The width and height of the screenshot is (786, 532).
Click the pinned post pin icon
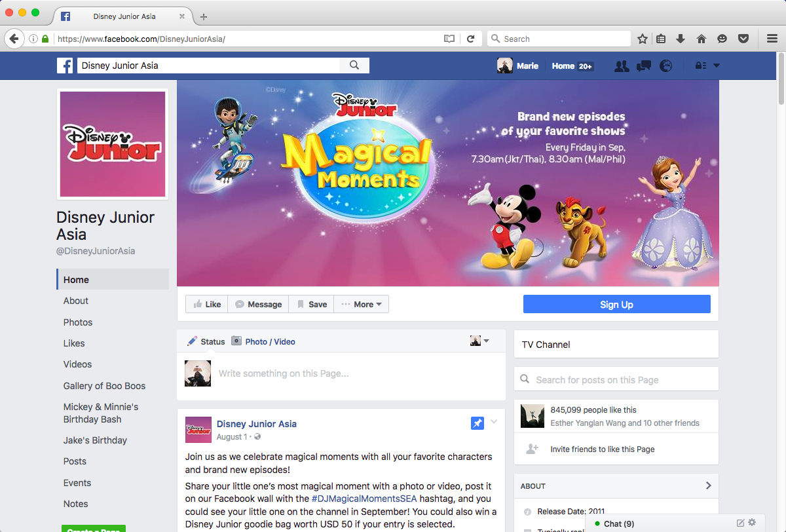(x=477, y=423)
